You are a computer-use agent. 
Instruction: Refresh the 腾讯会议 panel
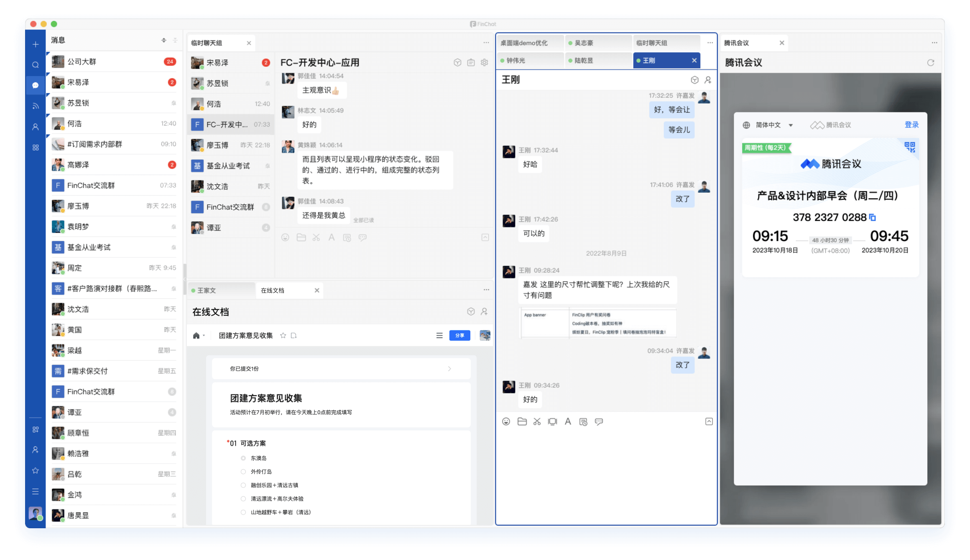(930, 63)
